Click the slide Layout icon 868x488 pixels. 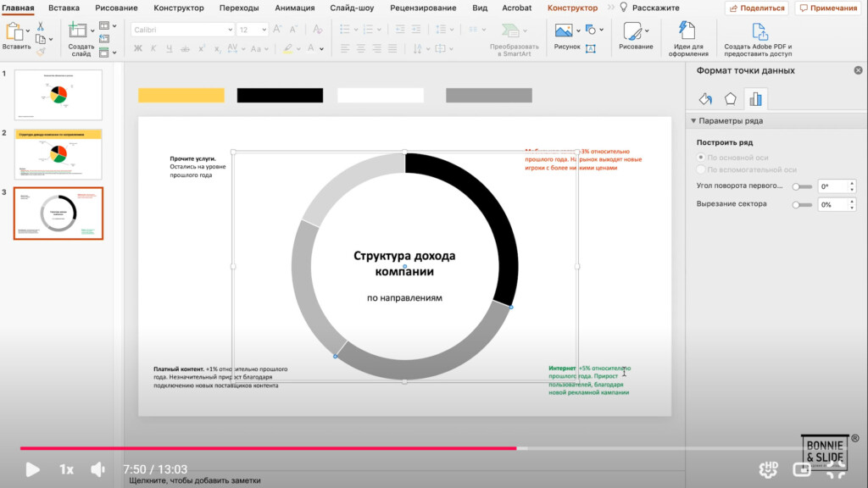pos(104,26)
